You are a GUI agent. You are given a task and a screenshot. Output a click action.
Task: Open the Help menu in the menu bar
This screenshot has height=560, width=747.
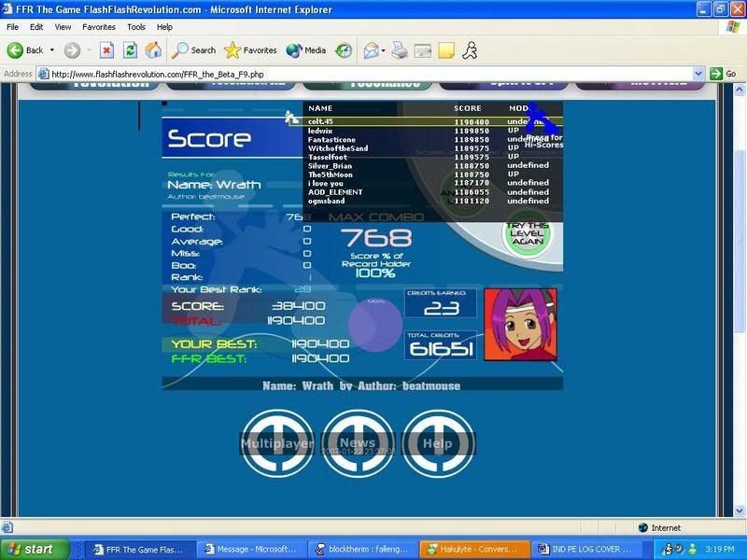point(164,27)
